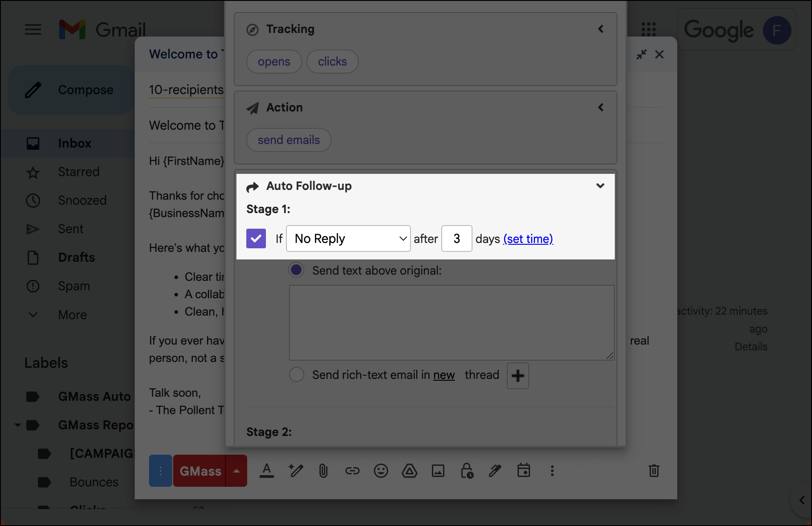
Task: Click the Help me write pen icon
Action: click(x=295, y=471)
